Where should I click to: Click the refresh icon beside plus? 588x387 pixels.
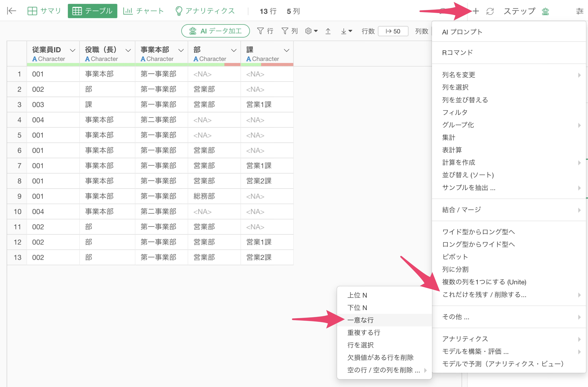coord(490,11)
